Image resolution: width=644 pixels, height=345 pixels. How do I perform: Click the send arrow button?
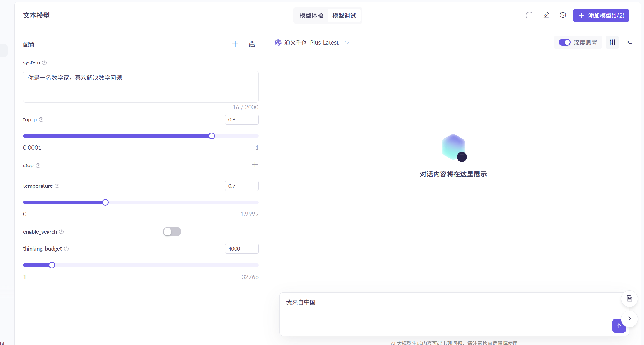619,326
